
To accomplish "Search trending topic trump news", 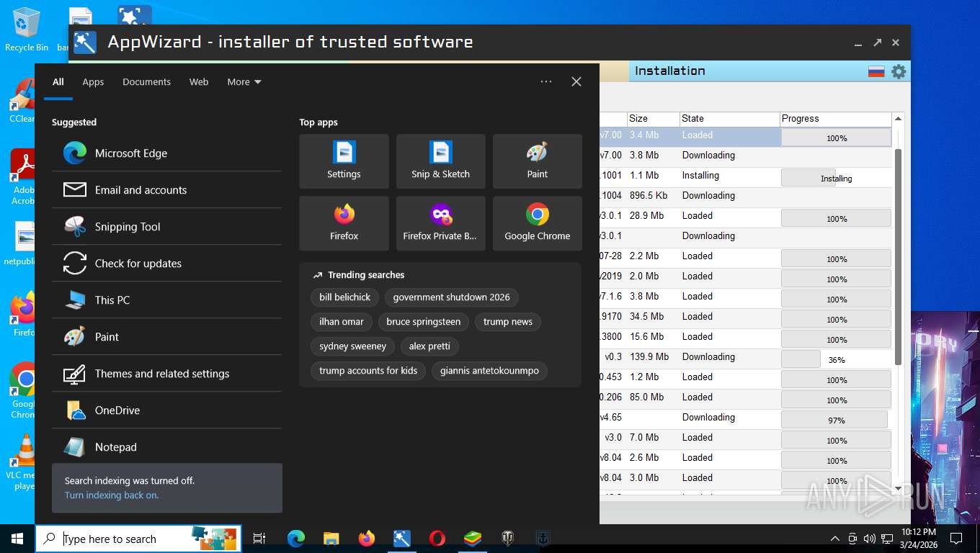I will point(508,322).
